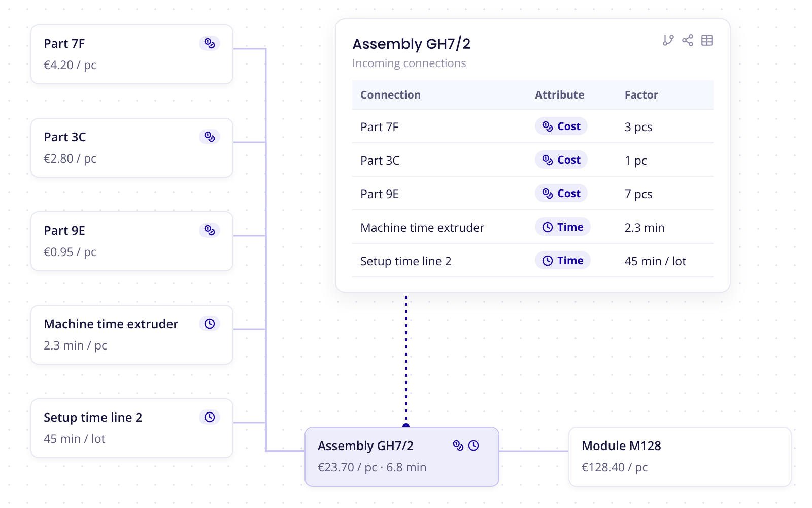Click Time badge in Setup time line 2 row
Image resolution: width=812 pixels, height=508 pixels.
(563, 260)
